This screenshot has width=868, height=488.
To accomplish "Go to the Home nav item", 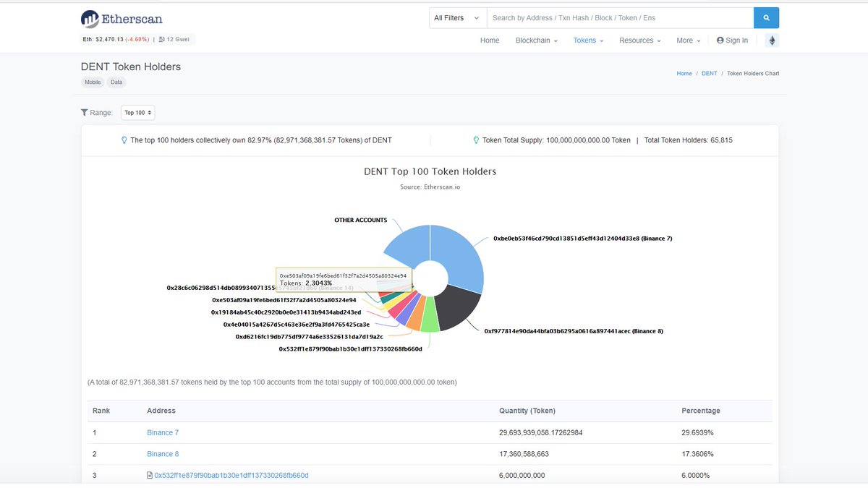I will tap(490, 40).
